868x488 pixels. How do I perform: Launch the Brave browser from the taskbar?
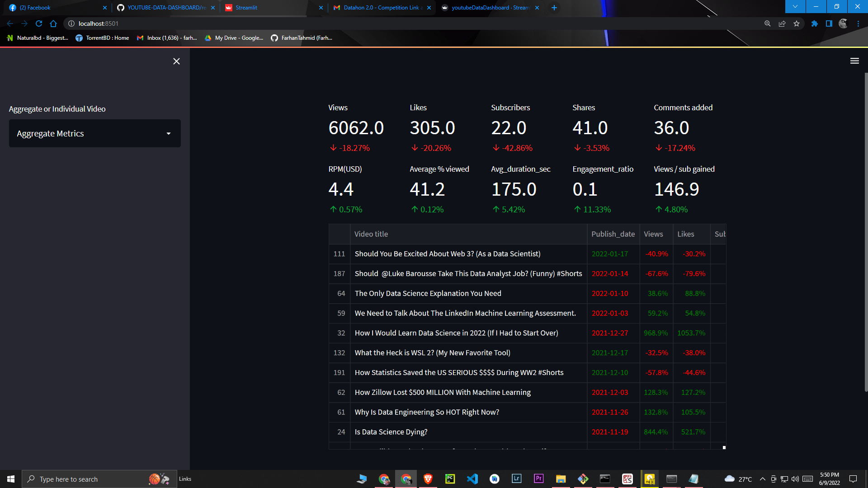click(x=428, y=479)
